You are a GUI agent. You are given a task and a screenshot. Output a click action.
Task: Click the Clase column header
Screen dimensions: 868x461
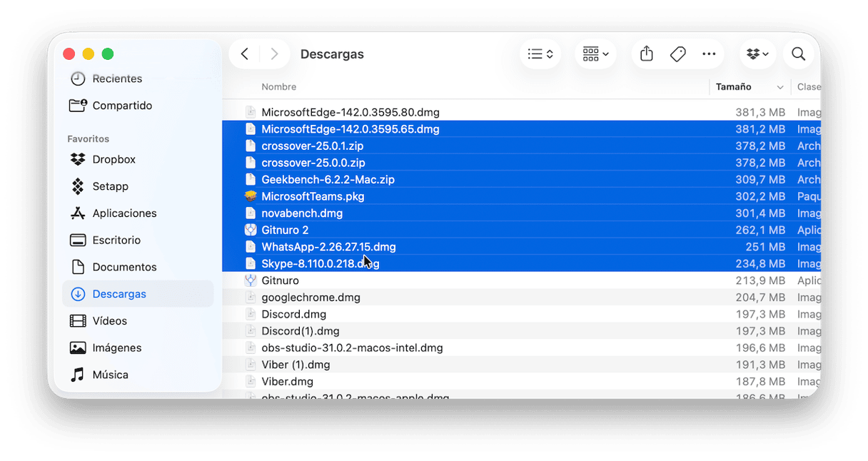click(809, 87)
